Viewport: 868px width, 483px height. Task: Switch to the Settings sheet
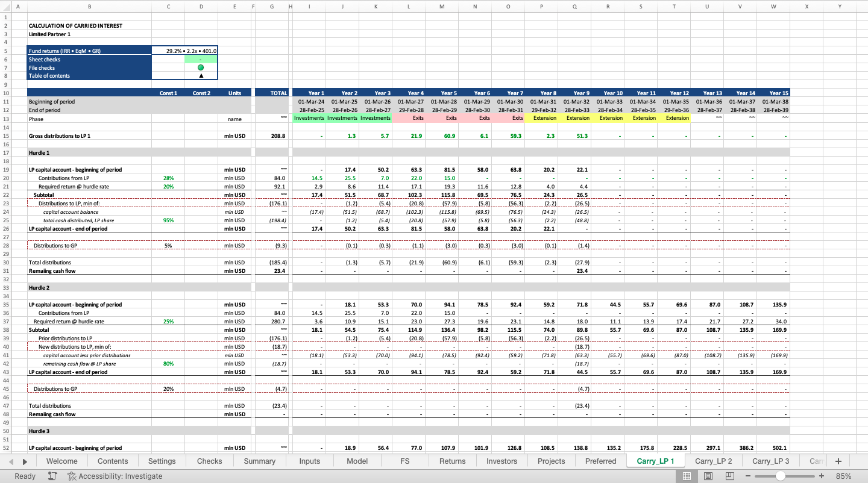coord(162,461)
